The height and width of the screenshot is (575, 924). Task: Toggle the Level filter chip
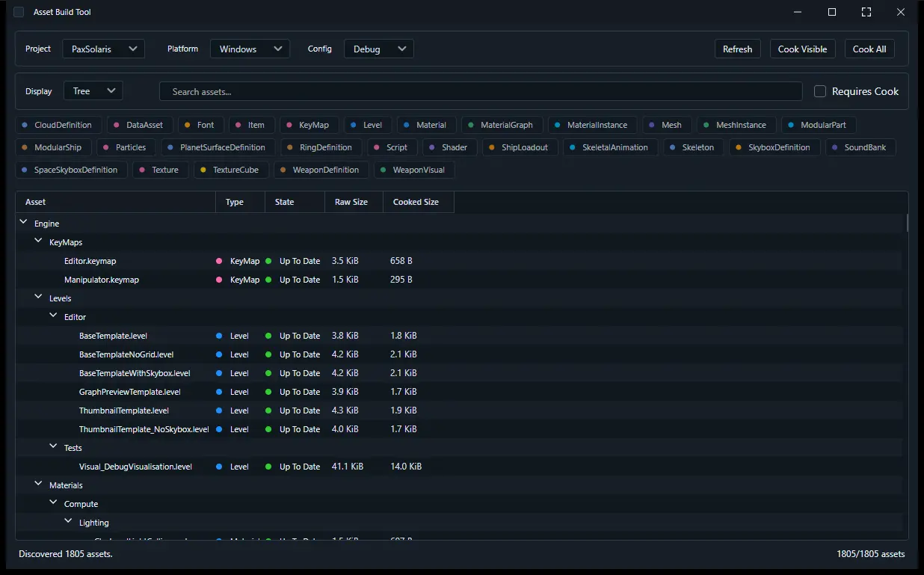coord(367,125)
